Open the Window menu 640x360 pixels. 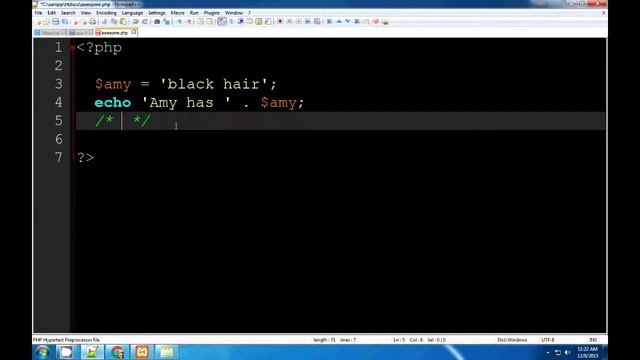point(234,13)
